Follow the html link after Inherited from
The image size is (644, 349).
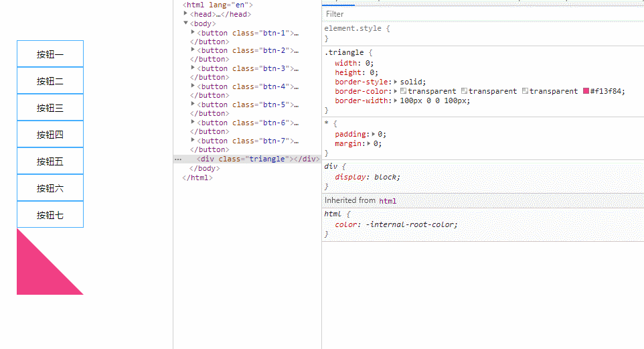(388, 200)
